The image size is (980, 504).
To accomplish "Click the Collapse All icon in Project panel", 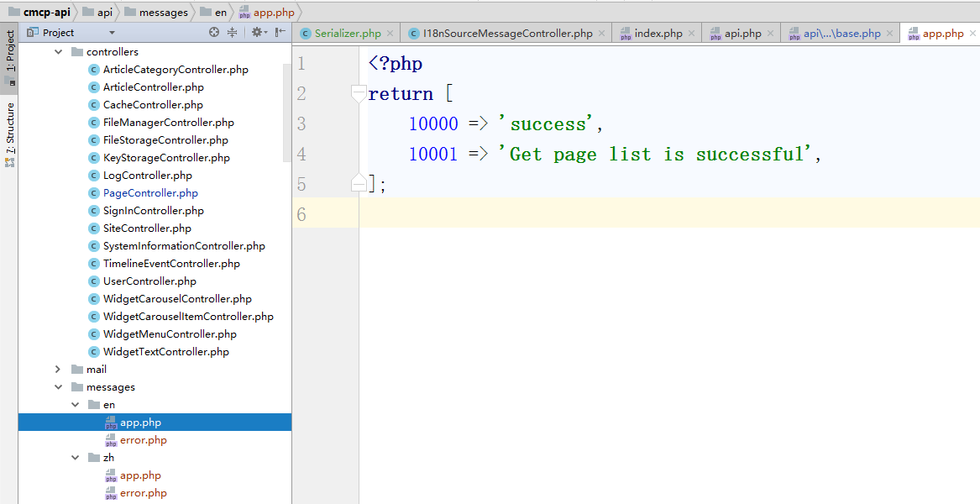I will point(233,33).
